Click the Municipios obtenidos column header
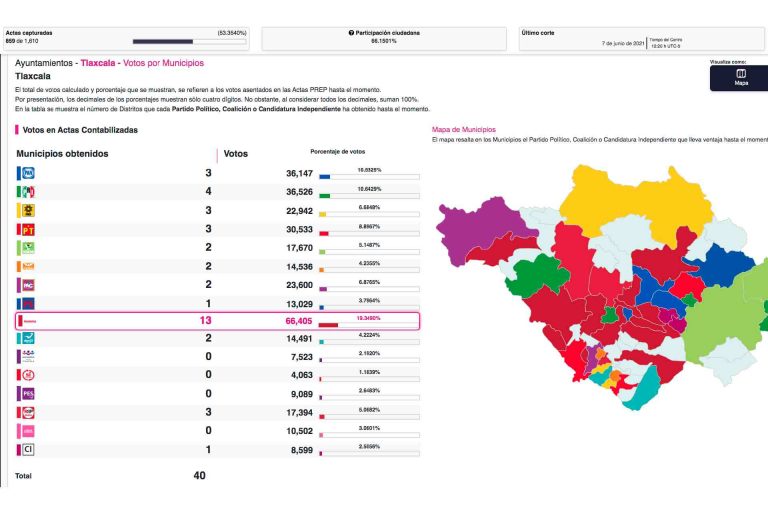Viewport: 768px width, 512px height. pyautogui.click(x=62, y=153)
